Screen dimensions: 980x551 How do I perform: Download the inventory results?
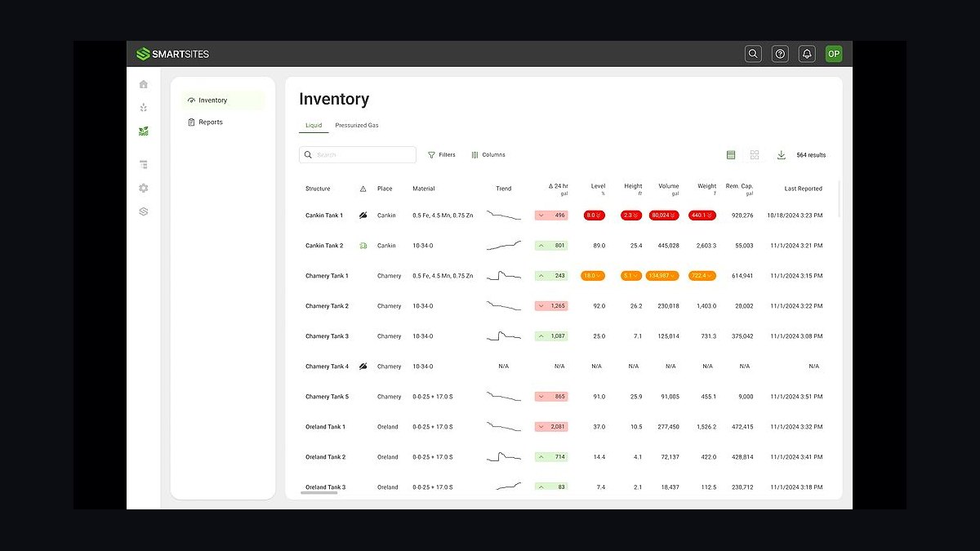pos(781,155)
